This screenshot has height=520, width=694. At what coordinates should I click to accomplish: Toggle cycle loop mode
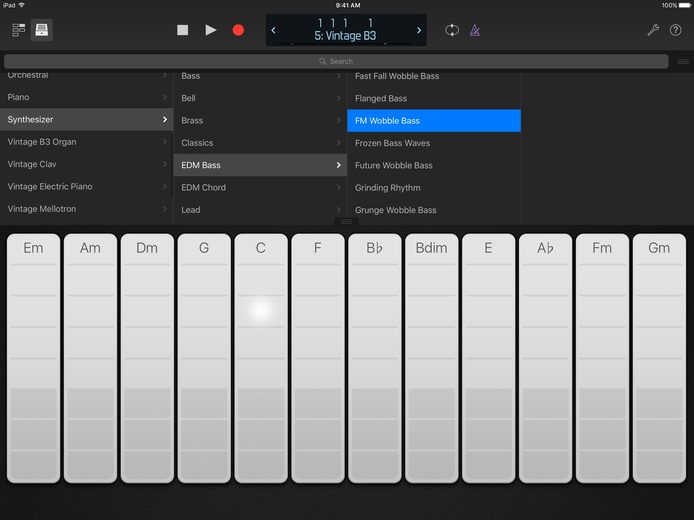coord(451,30)
